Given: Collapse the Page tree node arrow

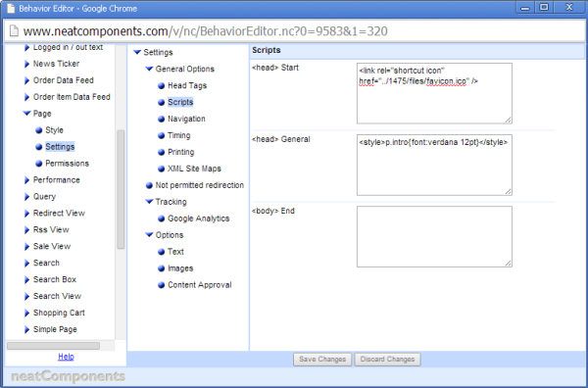Looking at the screenshot, I should [x=26, y=114].
